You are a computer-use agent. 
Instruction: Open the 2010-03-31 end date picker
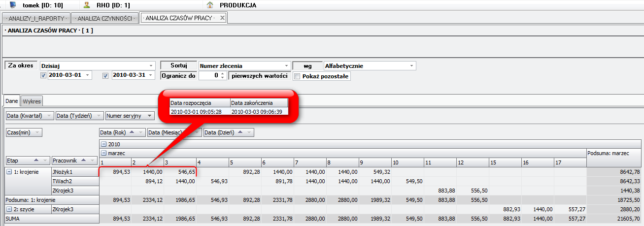click(x=151, y=75)
